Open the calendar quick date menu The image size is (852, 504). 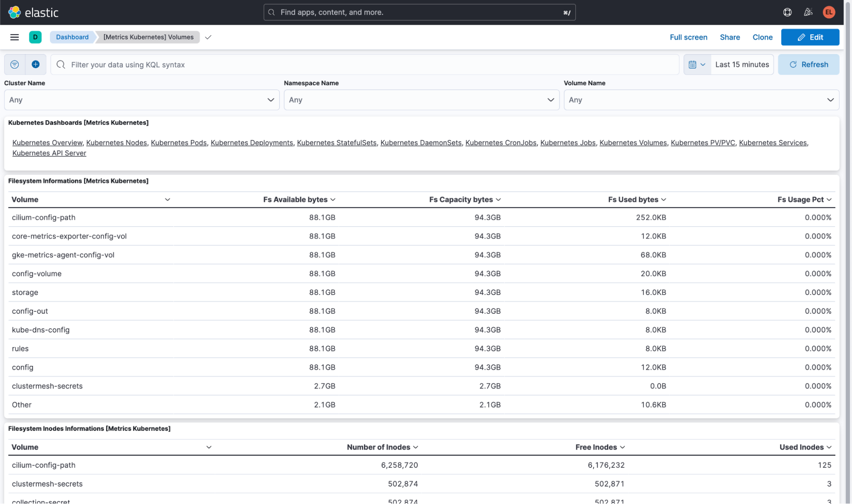pyautogui.click(x=697, y=64)
